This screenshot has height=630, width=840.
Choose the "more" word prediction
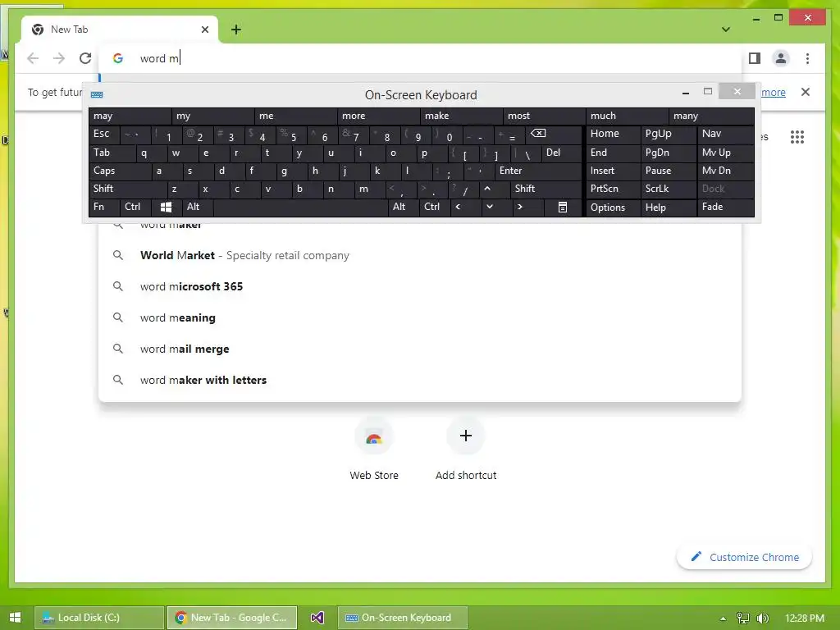(379, 116)
